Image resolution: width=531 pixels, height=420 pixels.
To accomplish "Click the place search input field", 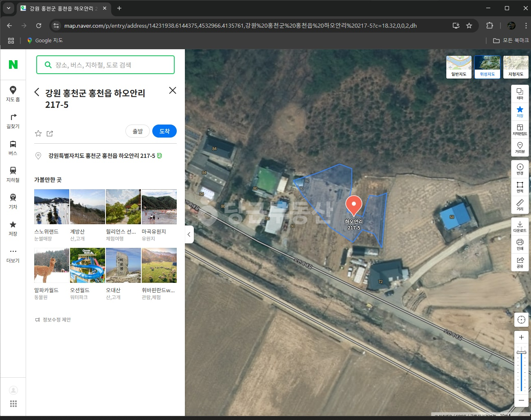I will point(105,65).
